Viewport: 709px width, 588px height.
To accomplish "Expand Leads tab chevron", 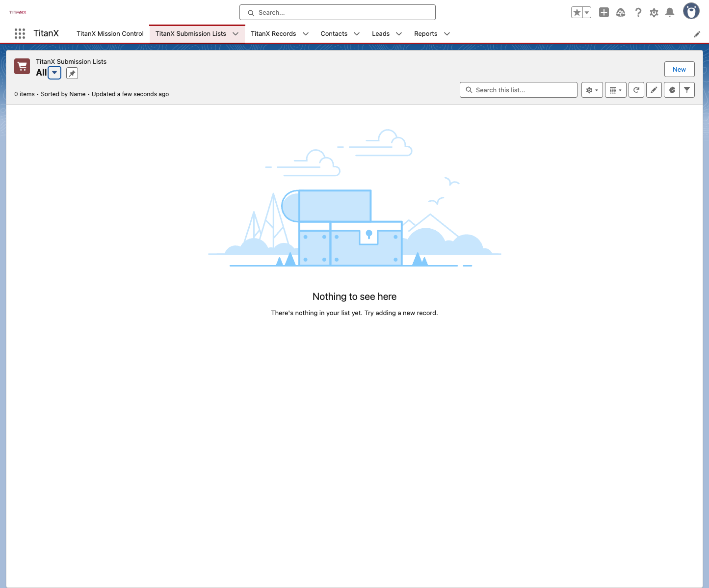I will pyautogui.click(x=399, y=34).
